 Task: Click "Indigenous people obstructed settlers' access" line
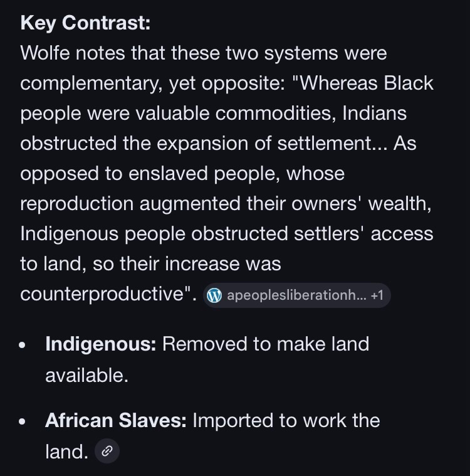click(x=226, y=234)
